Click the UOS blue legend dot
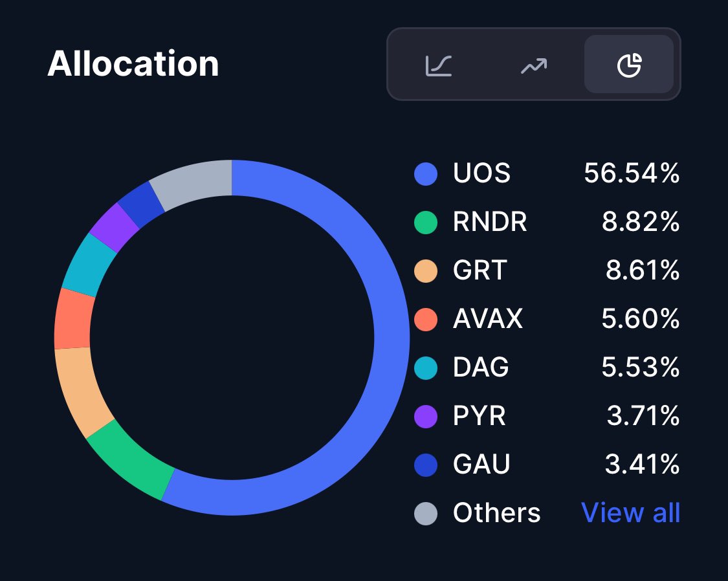Screen dimensions: 728x581 pyautogui.click(x=426, y=174)
